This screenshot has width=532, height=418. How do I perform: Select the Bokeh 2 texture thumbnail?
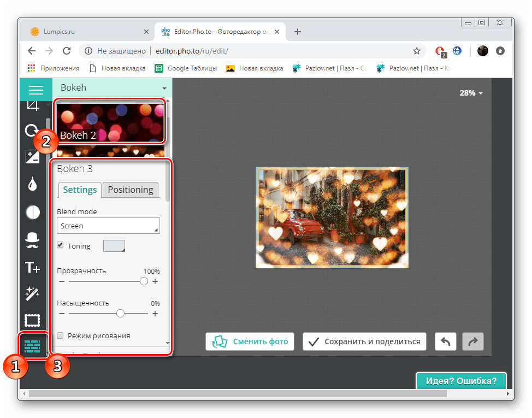(x=110, y=122)
